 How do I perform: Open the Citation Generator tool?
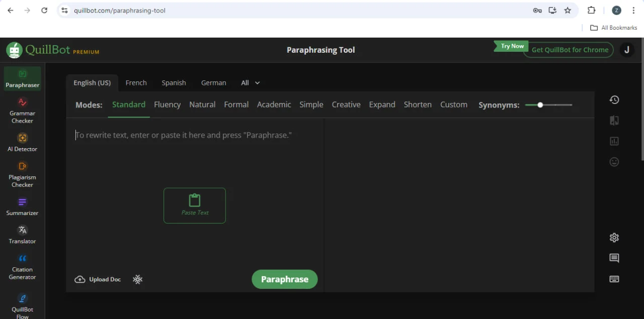[22, 267]
